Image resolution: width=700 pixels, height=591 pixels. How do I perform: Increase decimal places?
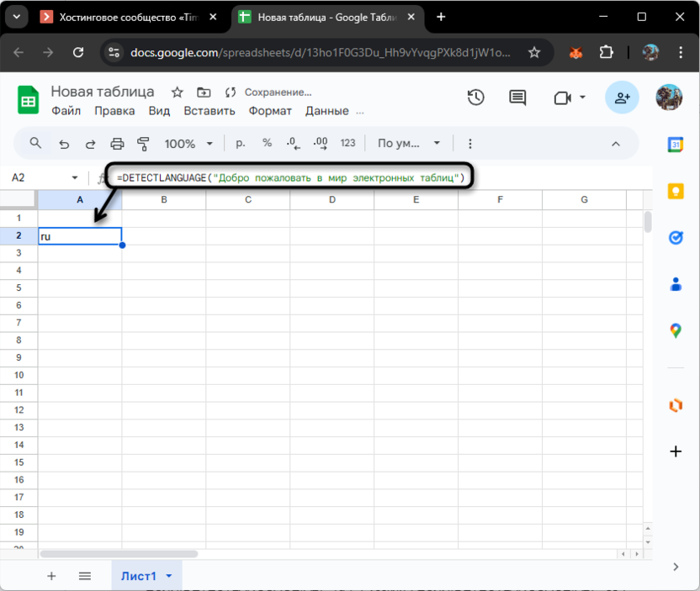[321, 143]
